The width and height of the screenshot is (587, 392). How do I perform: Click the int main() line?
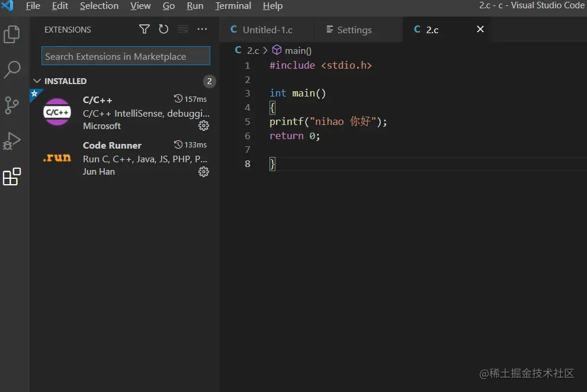pyautogui.click(x=297, y=93)
